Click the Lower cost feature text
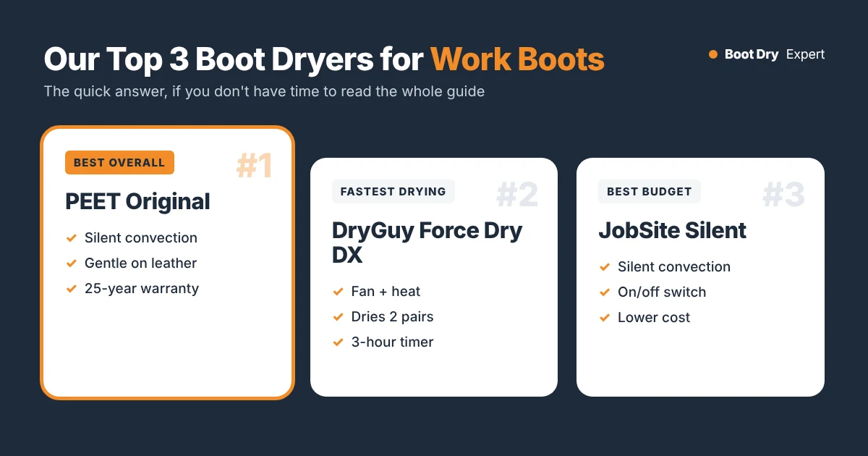 click(654, 317)
